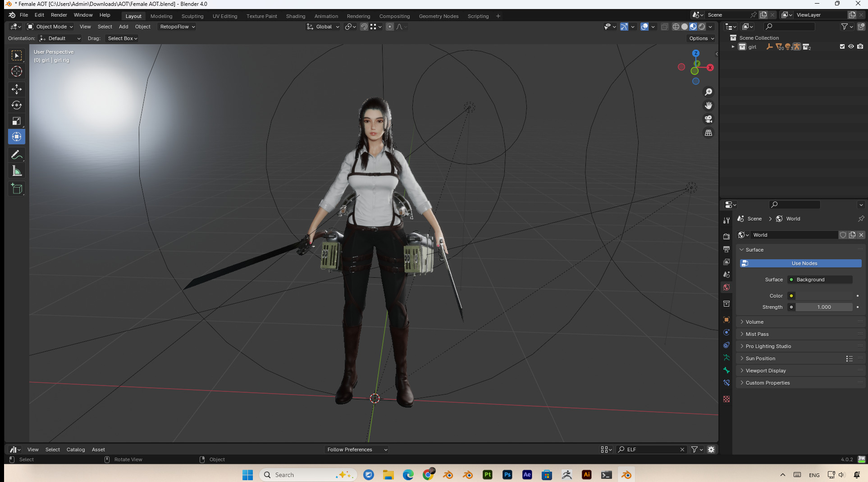Select the Annotate pencil tool

click(x=17, y=155)
